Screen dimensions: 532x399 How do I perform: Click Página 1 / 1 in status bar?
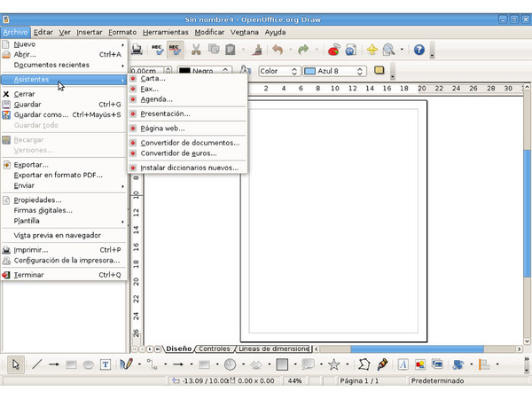pyautogui.click(x=359, y=380)
